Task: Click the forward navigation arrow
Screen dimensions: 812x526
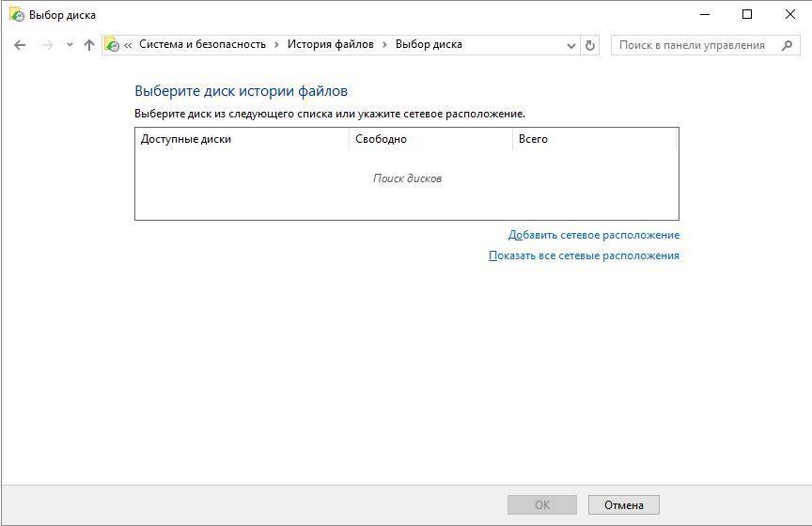Action: (x=47, y=45)
